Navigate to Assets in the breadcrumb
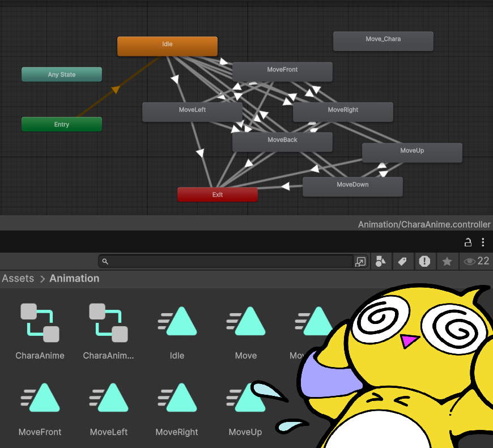The image size is (493, 448). pos(18,279)
